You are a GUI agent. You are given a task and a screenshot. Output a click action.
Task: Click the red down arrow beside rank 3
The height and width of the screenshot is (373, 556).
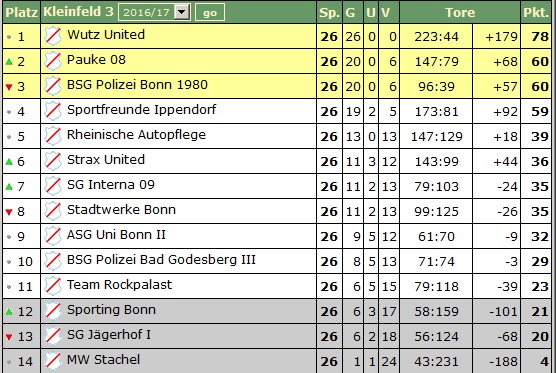point(9,87)
